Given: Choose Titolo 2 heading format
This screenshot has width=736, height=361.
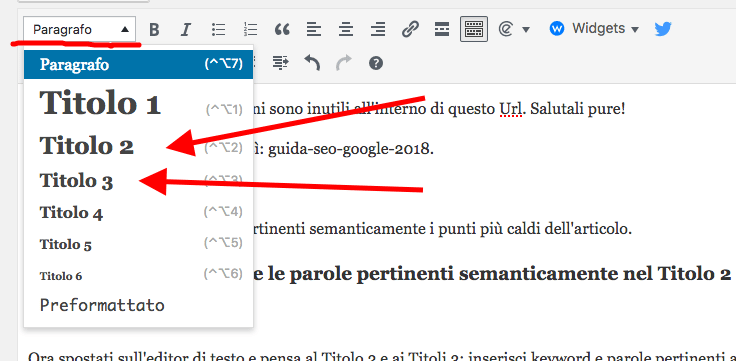Looking at the screenshot, I should 138,146.
